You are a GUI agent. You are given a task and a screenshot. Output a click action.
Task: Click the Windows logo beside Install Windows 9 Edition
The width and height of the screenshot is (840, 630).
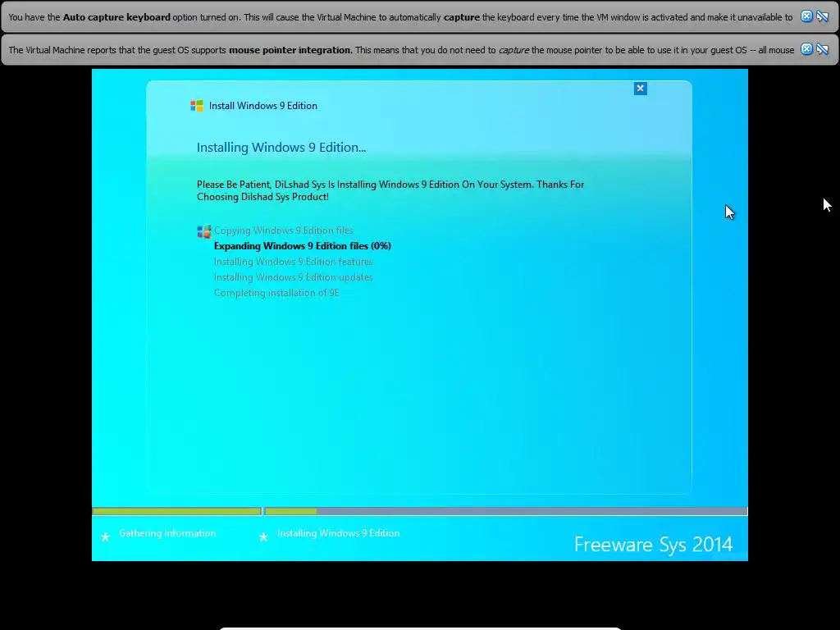(x=197, y=106)
